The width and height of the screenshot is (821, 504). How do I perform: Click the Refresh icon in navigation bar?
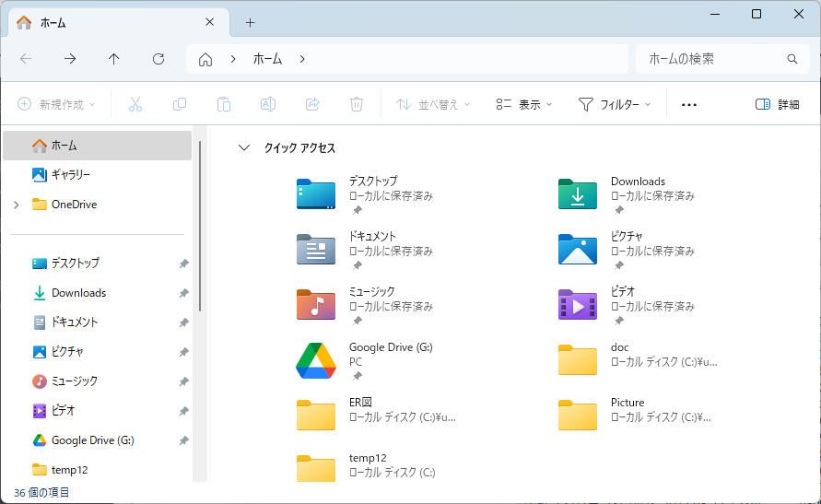coord(158,59)
